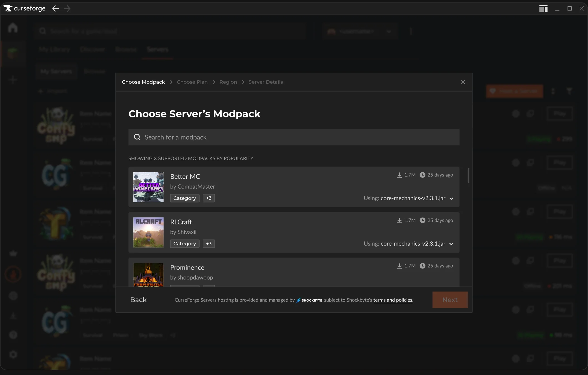Image resolution: width=588 pixels, height=375 pixels.
Task: Click Category tag on Better MC
Action: pos(185,198)
